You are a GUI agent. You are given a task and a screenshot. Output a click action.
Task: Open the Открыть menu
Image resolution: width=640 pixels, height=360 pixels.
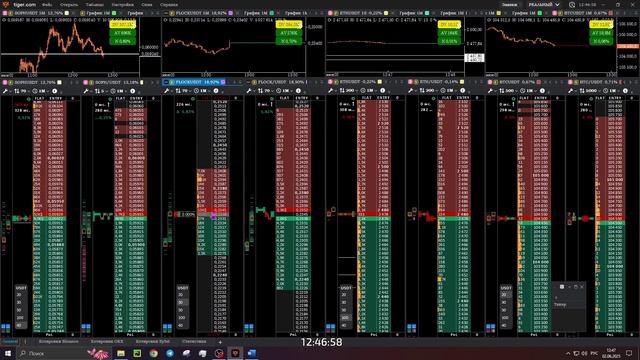69,4
